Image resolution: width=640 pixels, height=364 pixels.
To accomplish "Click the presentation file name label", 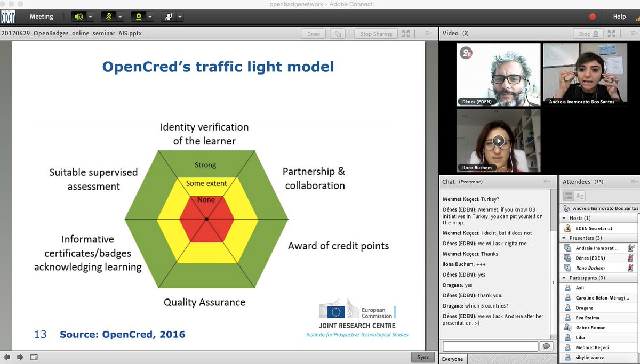I will (x=71, y=33).
